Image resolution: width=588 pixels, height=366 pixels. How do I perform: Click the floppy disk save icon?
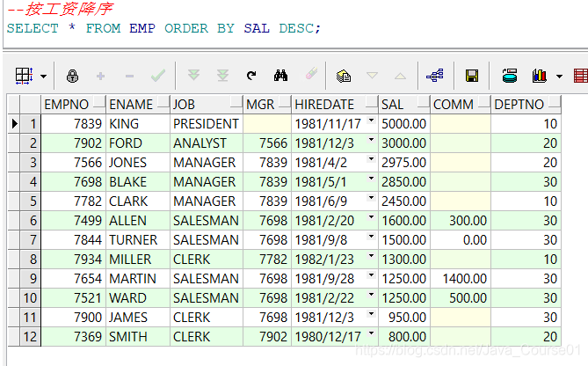click(x=472, y=76)
